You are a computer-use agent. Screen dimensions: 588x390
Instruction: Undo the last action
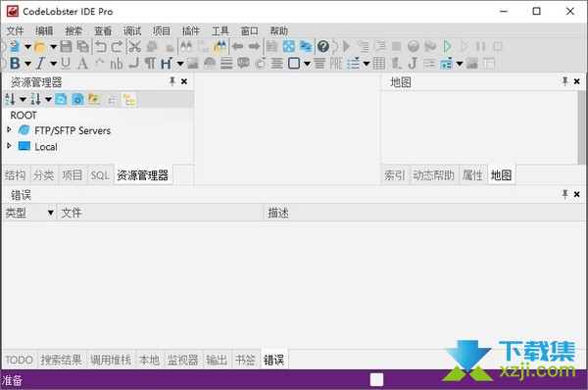[101, 46]
